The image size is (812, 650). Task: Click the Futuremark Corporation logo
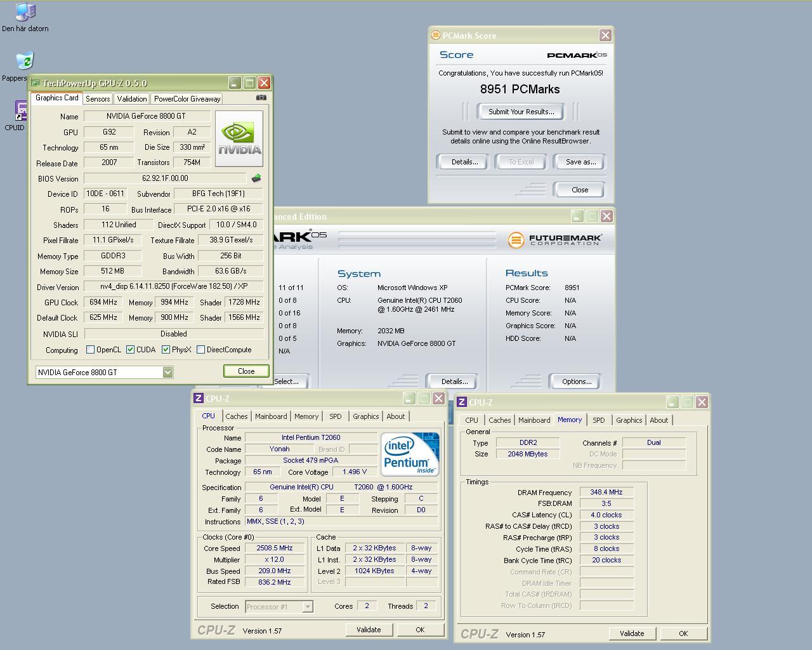click(x=555, y=239)
